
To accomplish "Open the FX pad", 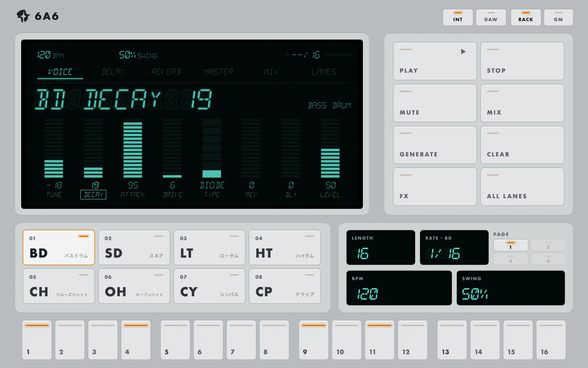I will pyautogui.click(x=435, y=187).
